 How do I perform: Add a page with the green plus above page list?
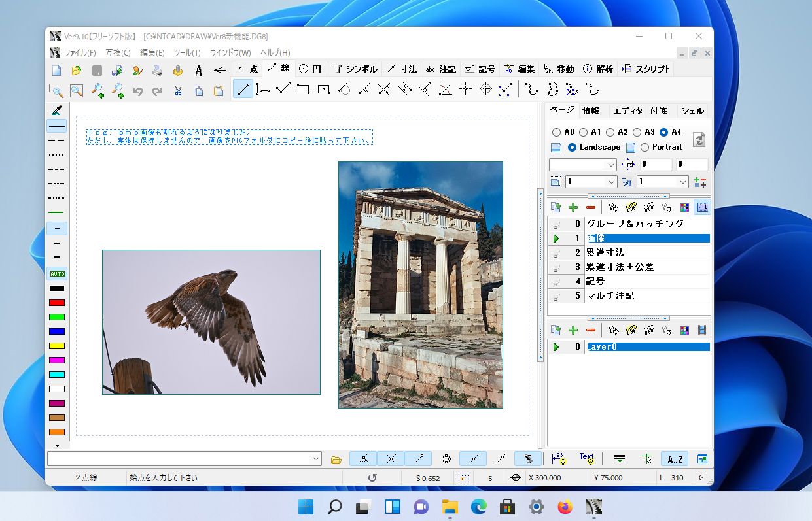click(573, 207)
